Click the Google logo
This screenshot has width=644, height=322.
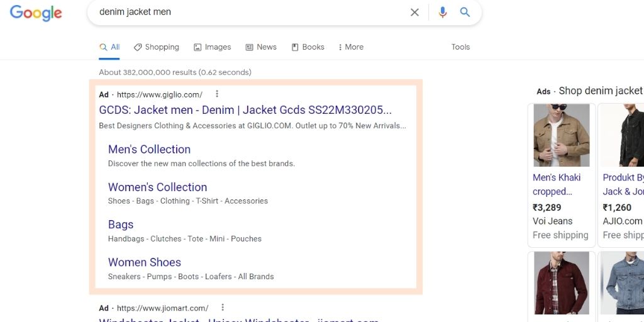pos(36,13)
